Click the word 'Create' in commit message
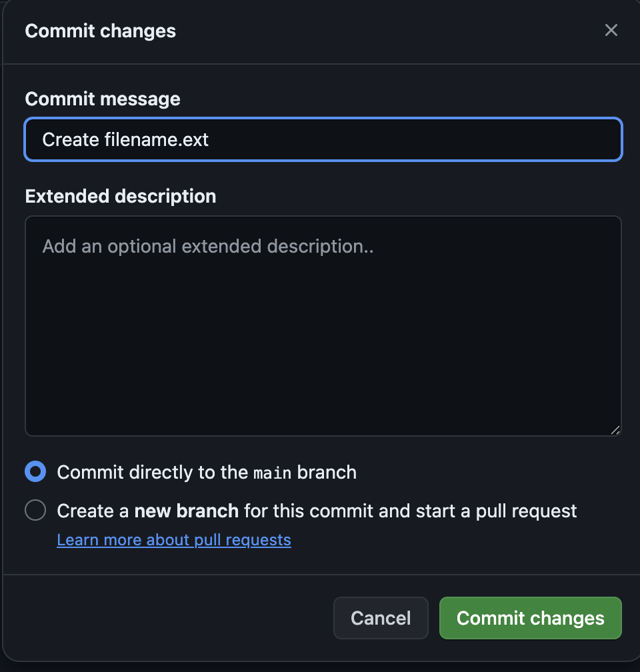Viewport: 640px width, 672px height. 71,140
